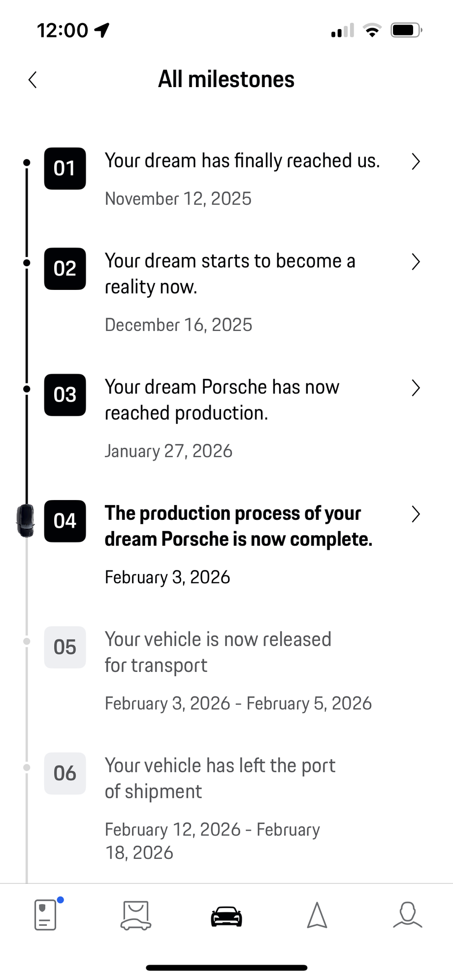This screenshot has height=980, width=453.
Task: Tap the 01 milestone number badge
Action: 65,168
